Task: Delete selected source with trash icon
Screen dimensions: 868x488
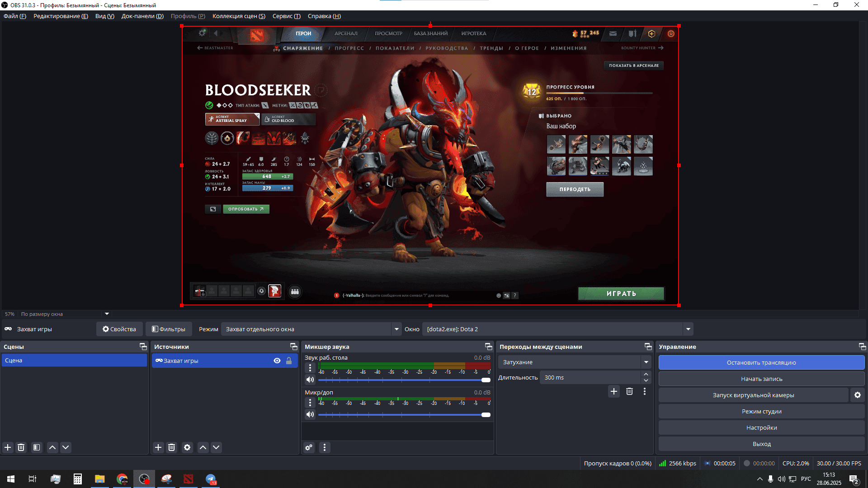Action: [x=171, y=447]
